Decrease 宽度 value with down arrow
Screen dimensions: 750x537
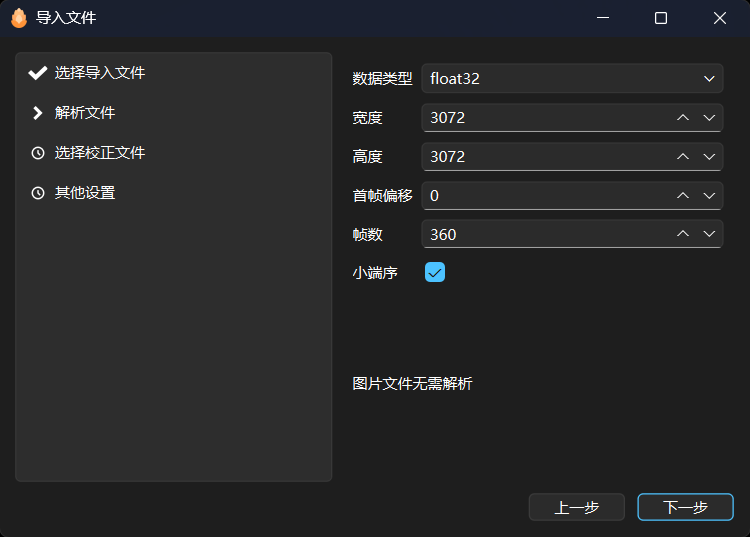coord(709,117)
